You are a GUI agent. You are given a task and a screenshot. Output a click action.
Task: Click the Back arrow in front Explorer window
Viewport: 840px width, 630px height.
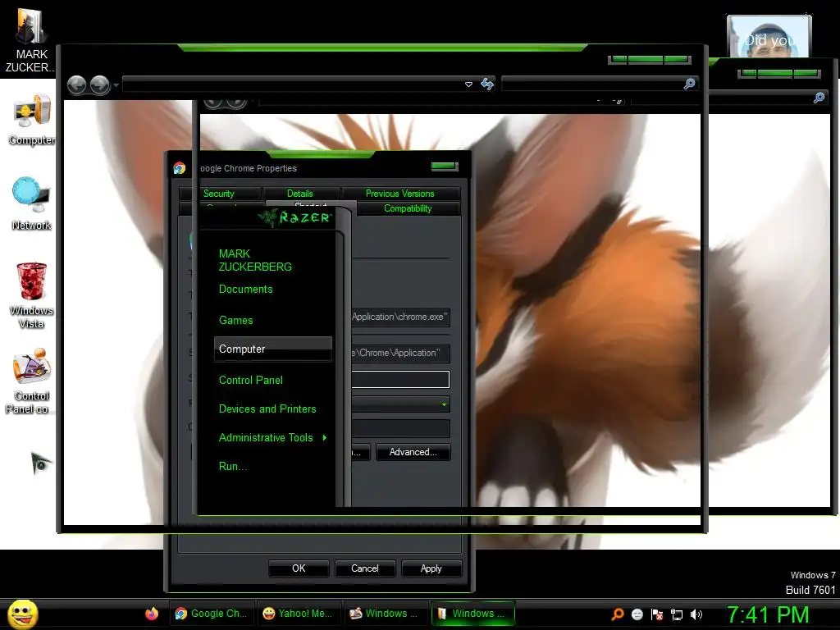coord(76,84)
